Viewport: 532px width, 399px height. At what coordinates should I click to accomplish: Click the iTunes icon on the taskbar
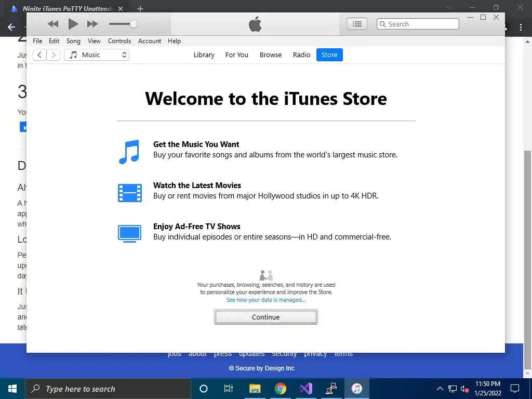click(x=356, y=389)
